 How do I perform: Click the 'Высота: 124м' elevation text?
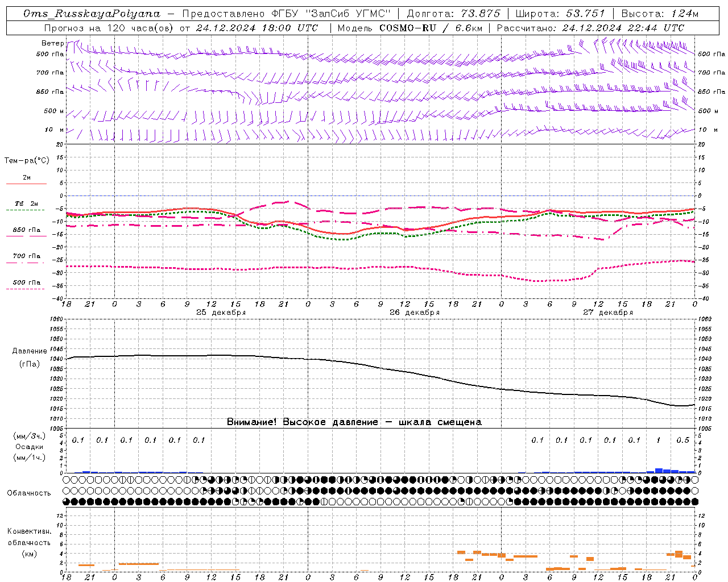(x=659, y=14)
